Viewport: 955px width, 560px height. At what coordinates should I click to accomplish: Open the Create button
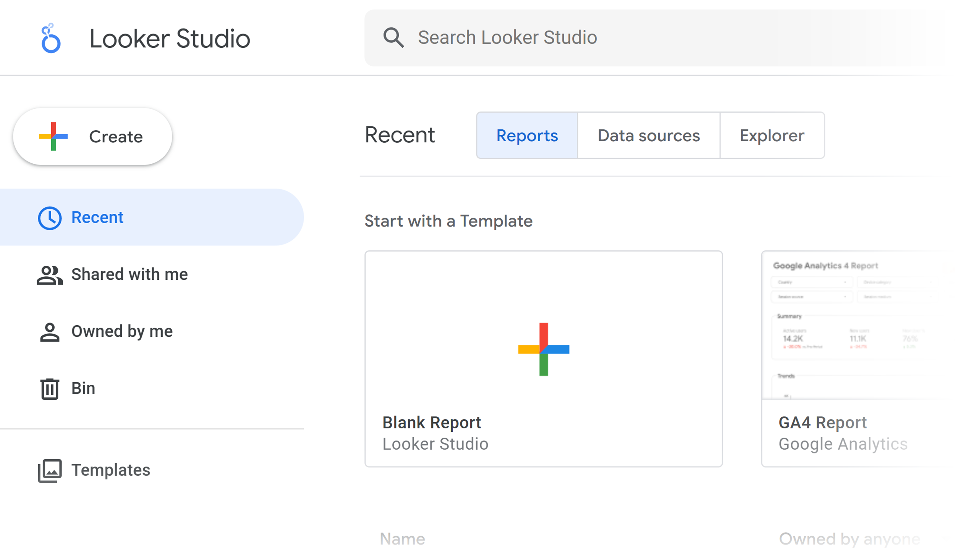(92, 136)
